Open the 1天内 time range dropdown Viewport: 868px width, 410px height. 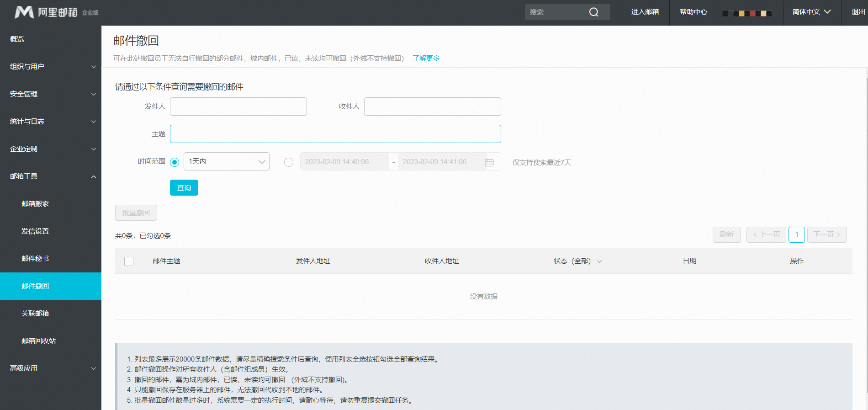click(x=226, y=161)
